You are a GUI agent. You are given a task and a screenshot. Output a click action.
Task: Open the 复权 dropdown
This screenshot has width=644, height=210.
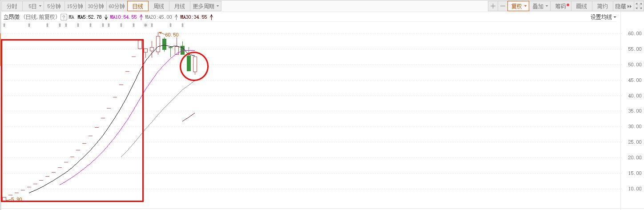coord(519,6)
